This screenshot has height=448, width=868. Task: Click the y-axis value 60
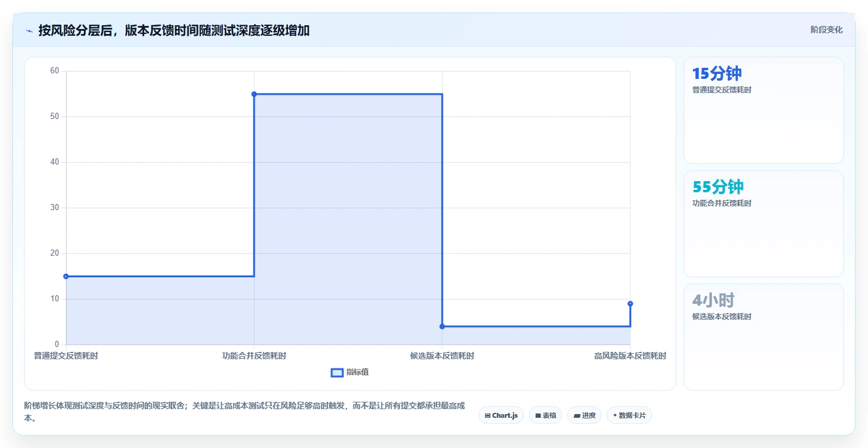tap(54, 71)
